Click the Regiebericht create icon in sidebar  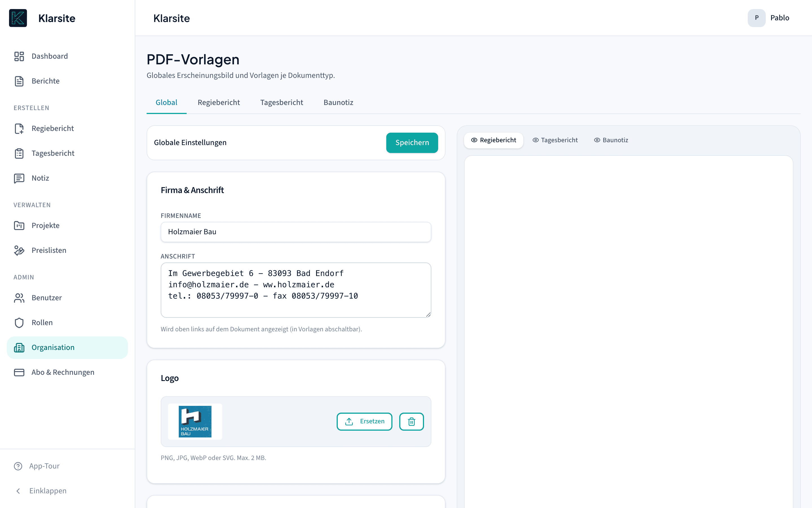pos(19,128)
